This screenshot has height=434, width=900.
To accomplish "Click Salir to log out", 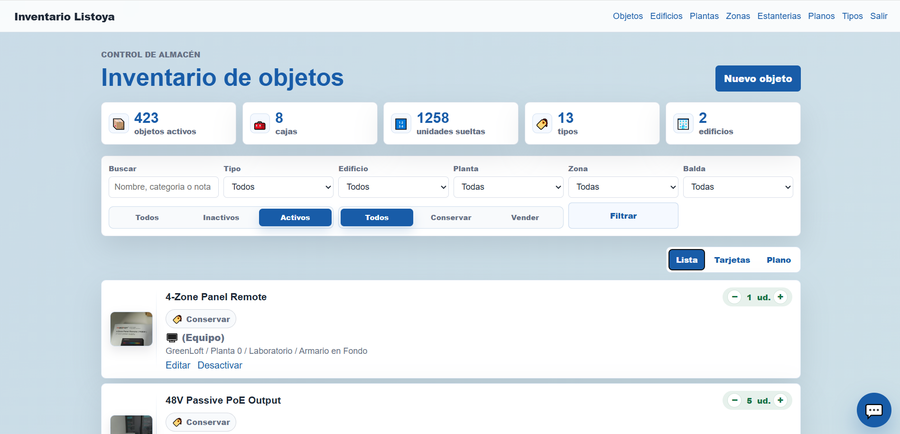I will 879,16.
